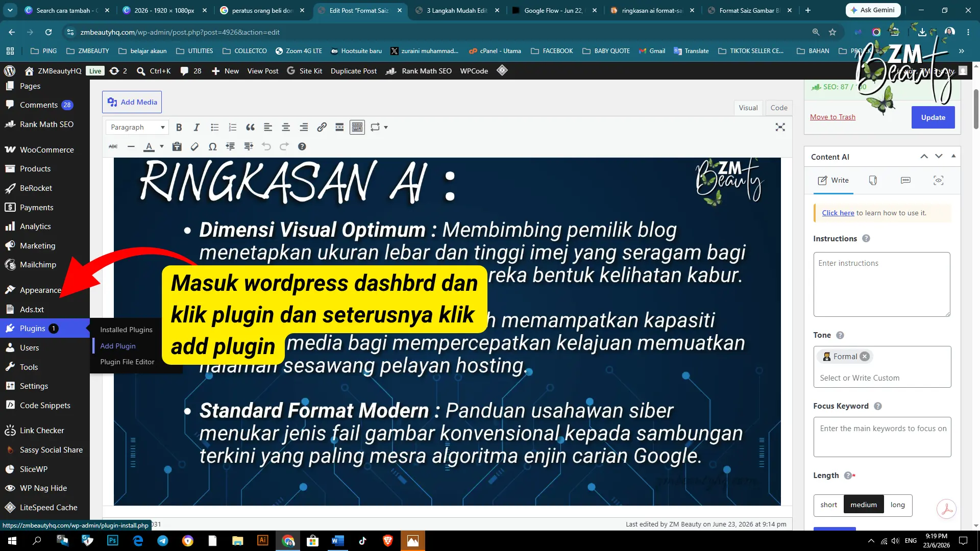Viewport: 980px width, 551px height.
Task: Open the AI Tools tab icon in Content AI
Action: [873, 181]
